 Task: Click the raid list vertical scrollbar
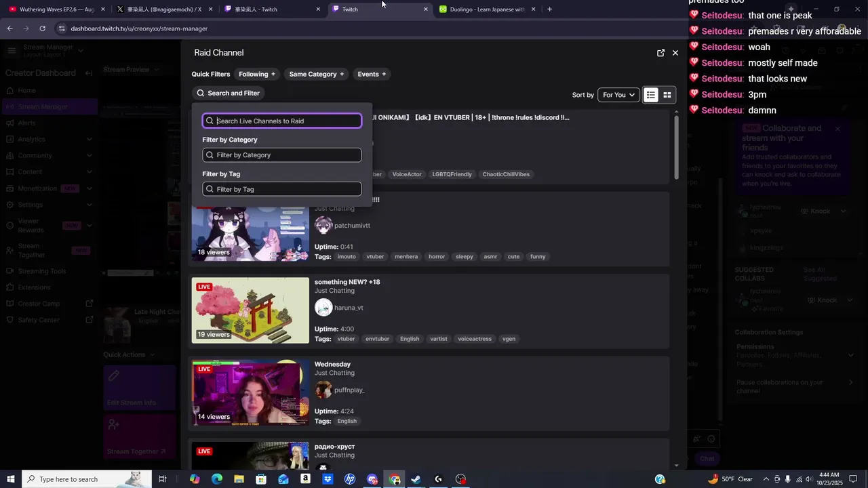pos(676,148)
